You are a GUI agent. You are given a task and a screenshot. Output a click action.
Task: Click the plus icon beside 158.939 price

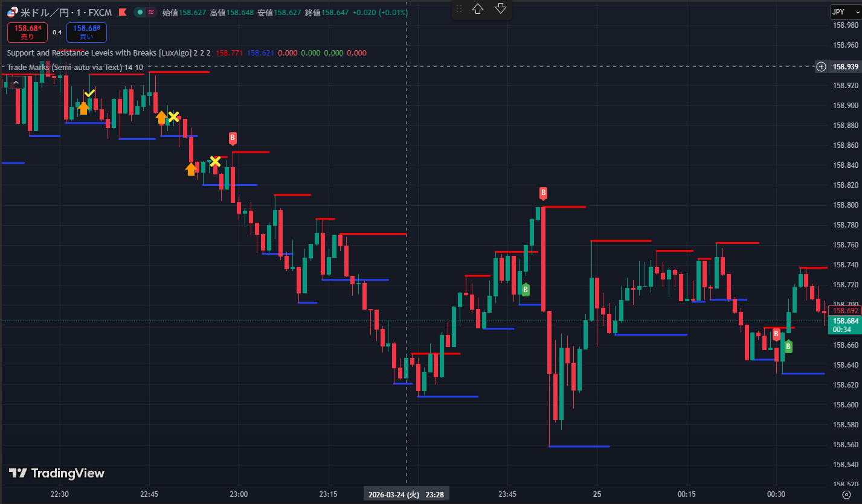pos(821,67)
